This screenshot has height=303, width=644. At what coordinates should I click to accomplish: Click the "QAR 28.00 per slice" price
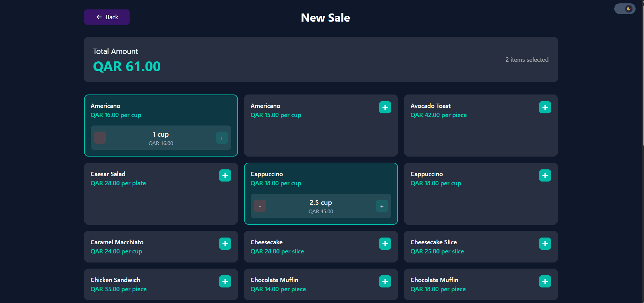coord(277,251)
